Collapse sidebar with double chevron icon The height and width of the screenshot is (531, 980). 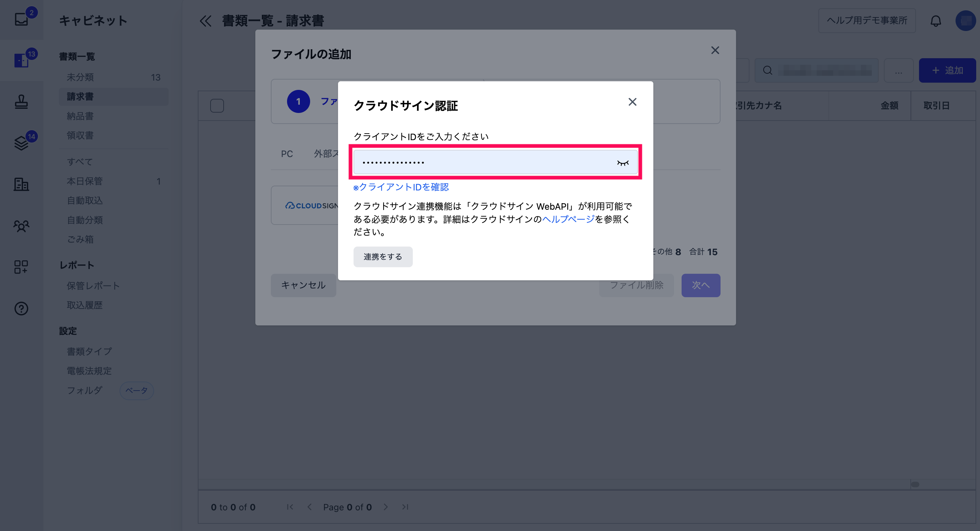tap(205, 21)
